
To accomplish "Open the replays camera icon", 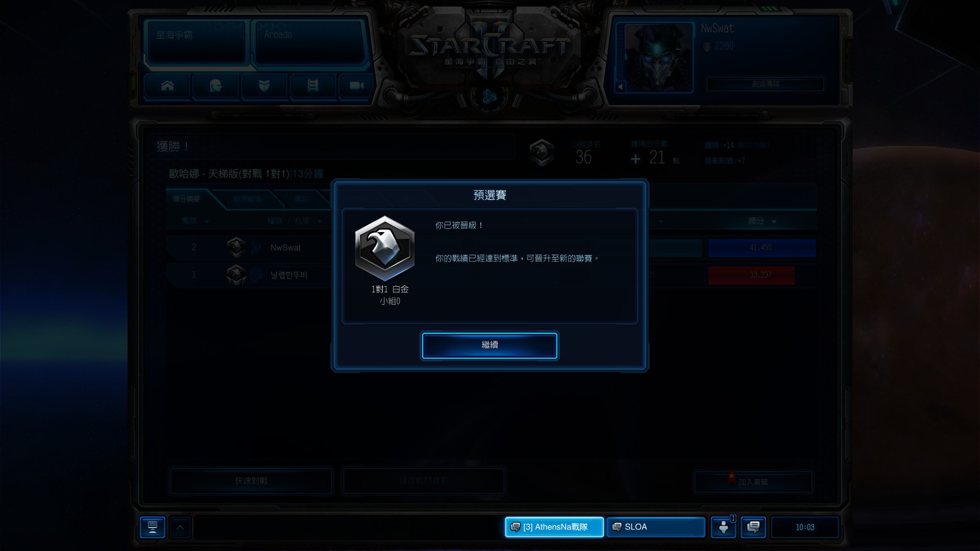I will (356, 86).
